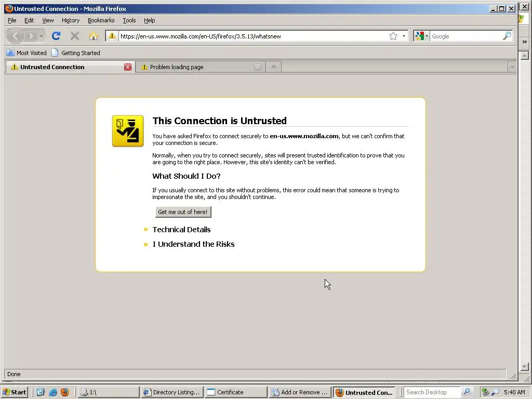Open the address bar history dropdown
This screenshot has width=532, height=399.
(x=404, y=36)
